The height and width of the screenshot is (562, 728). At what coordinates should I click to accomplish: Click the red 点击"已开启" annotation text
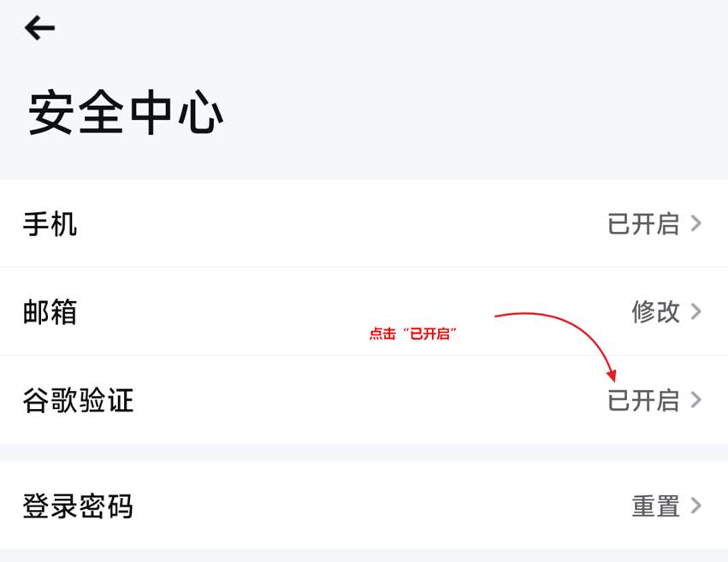415,334
